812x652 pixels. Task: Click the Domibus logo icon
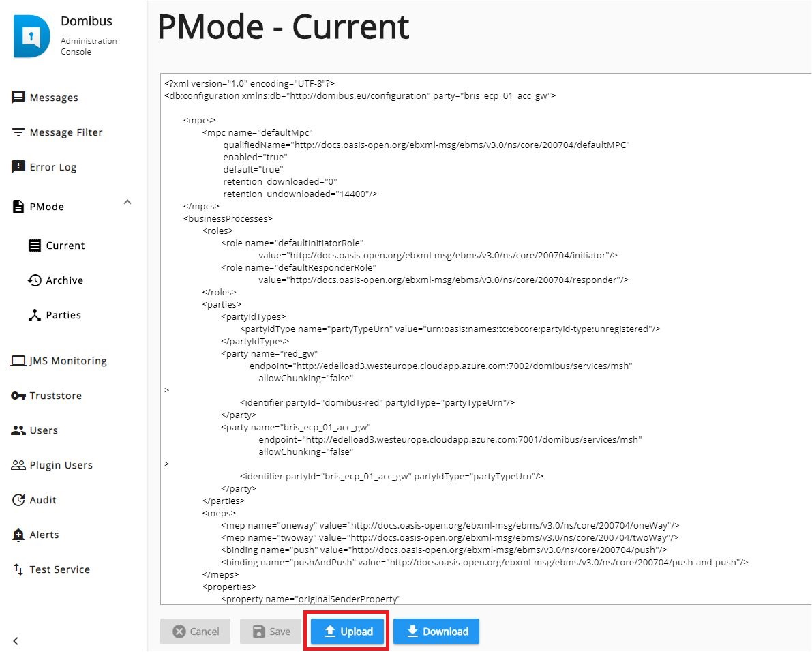coord(31,35)
